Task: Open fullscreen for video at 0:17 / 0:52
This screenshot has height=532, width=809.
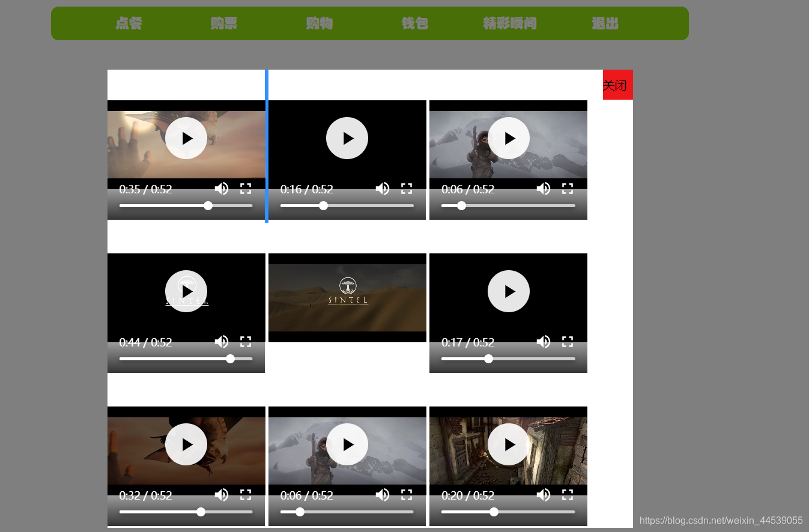Action: (x=568, y=342)
